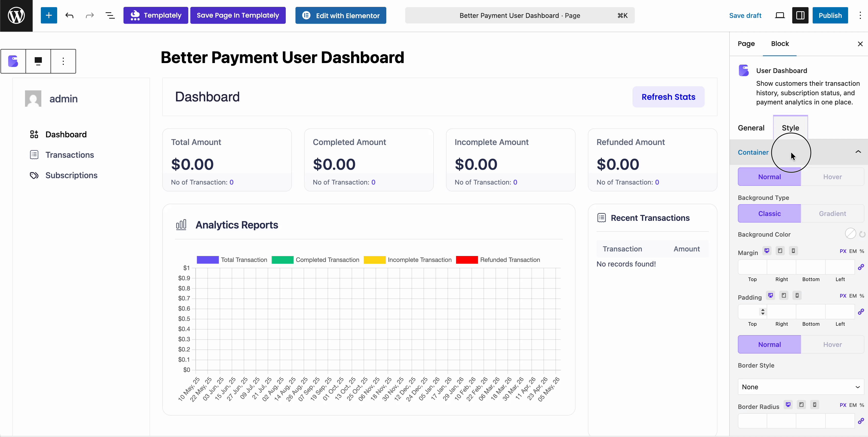Screen dimensions: 868x437
Task: Open block toolbar options menu
Action: click(x=63, y=61)
